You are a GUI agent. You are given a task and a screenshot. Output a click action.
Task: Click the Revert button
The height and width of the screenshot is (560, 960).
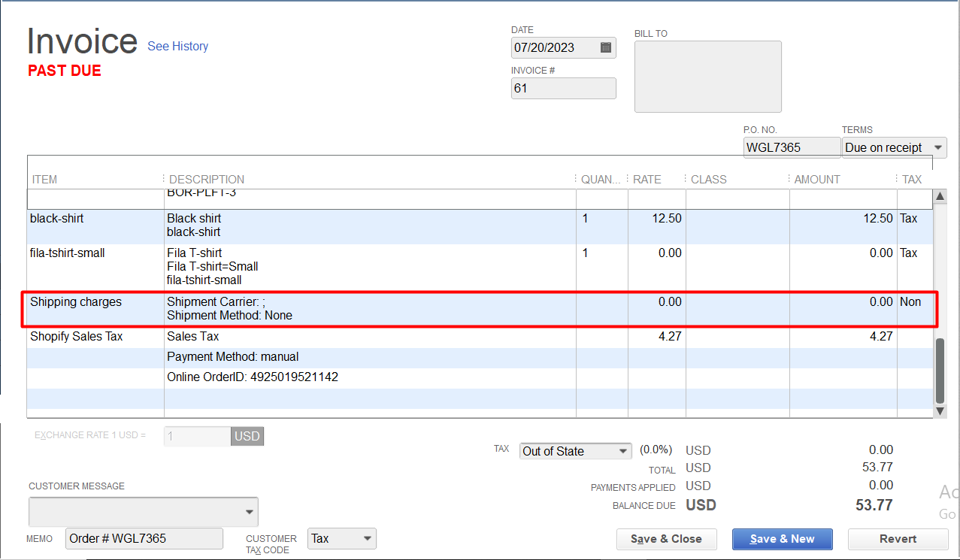tap(898, 539)
